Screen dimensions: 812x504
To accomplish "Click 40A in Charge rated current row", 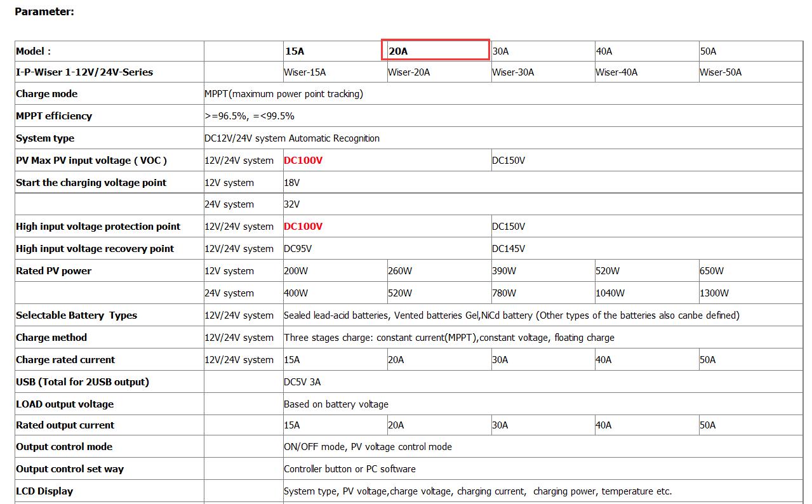I will point(604,360).
